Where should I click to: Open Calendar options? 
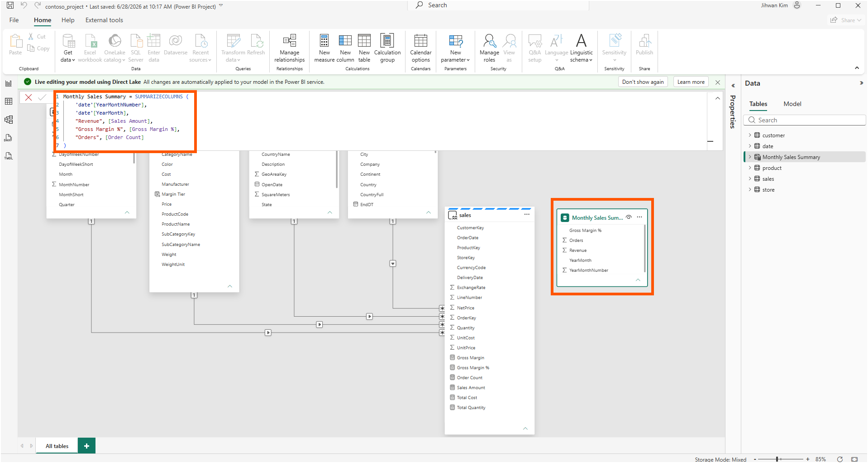pos(421,48)
